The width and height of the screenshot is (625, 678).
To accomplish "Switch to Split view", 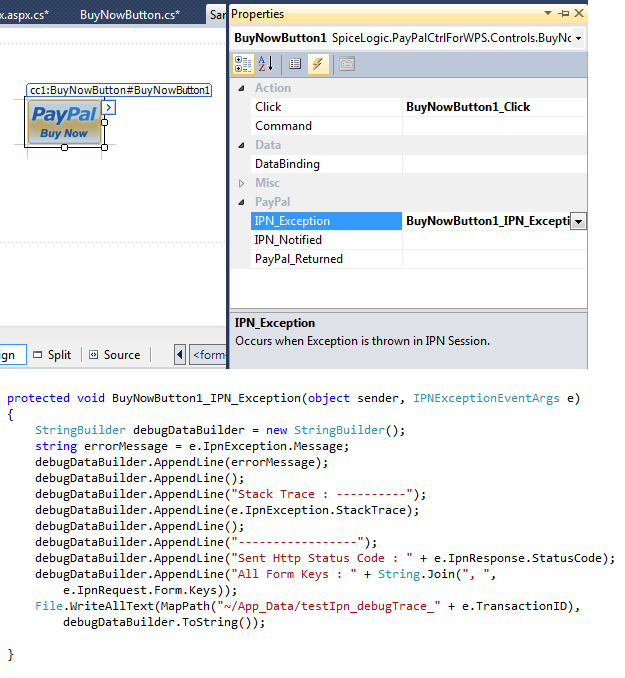I will (52, 355).
